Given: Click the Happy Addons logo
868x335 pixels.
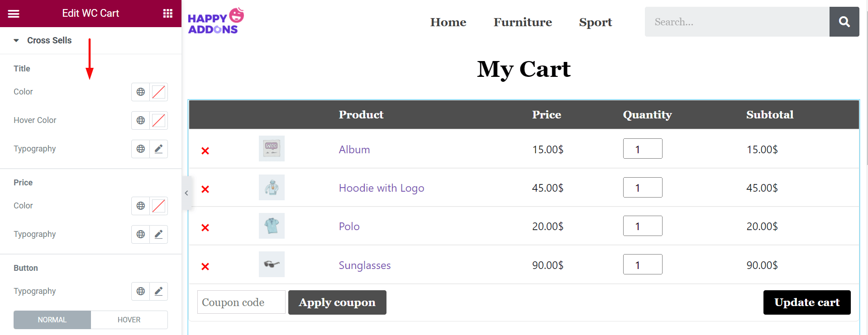Looking at the screenshot, I should click(x=216, y=21).
